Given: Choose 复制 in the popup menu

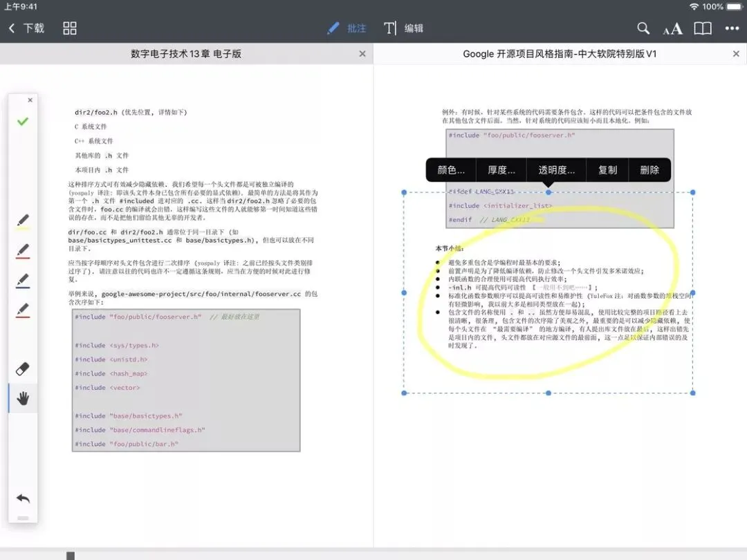Looking at the screenshot, I should tap(607, 170).
